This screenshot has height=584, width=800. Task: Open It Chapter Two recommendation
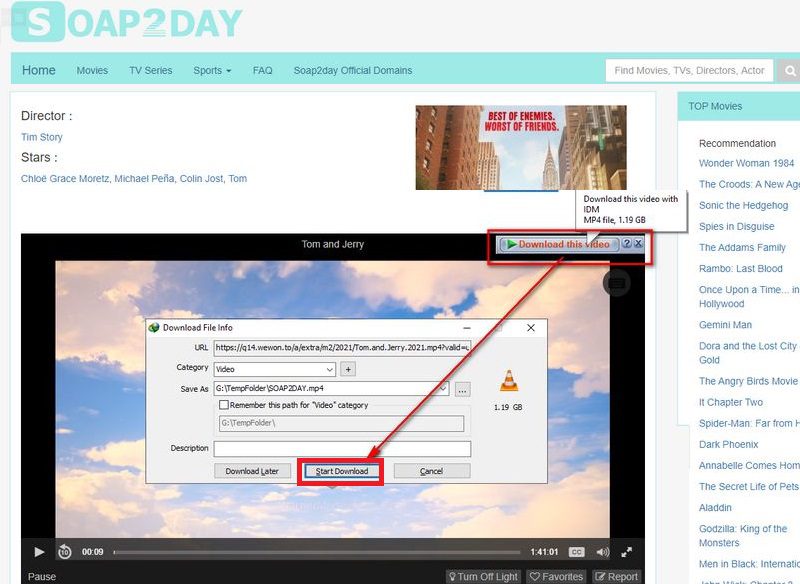(731, 402)
